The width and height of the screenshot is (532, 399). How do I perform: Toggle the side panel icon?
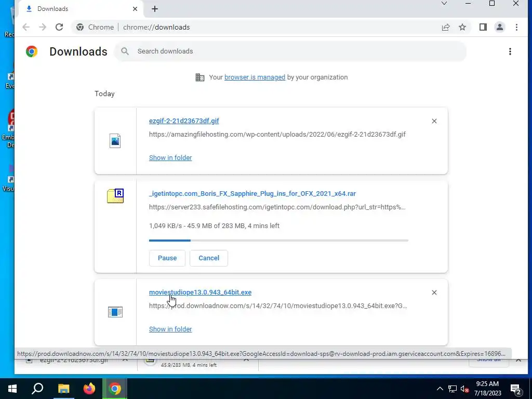click(483, 27)
